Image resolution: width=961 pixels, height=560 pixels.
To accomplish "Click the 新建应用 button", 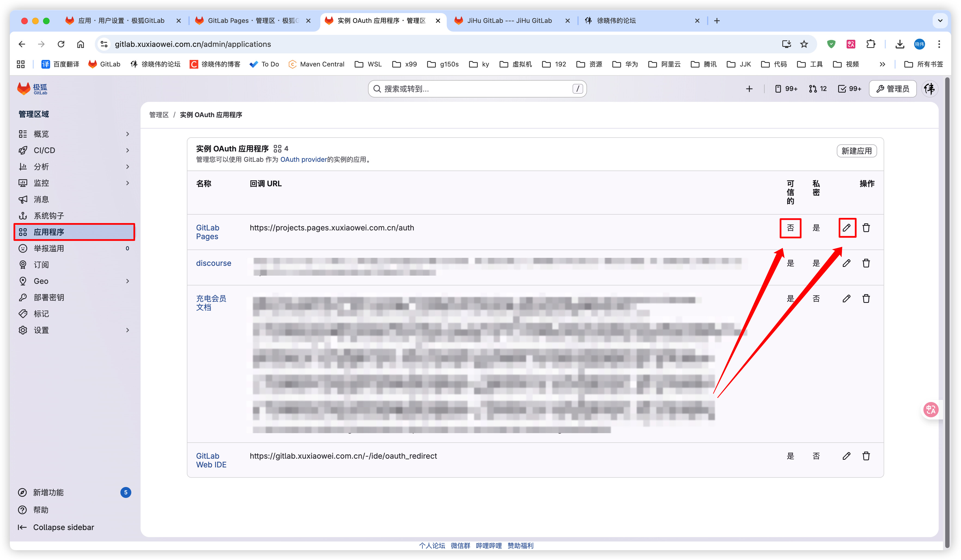I will click(856, 151).
